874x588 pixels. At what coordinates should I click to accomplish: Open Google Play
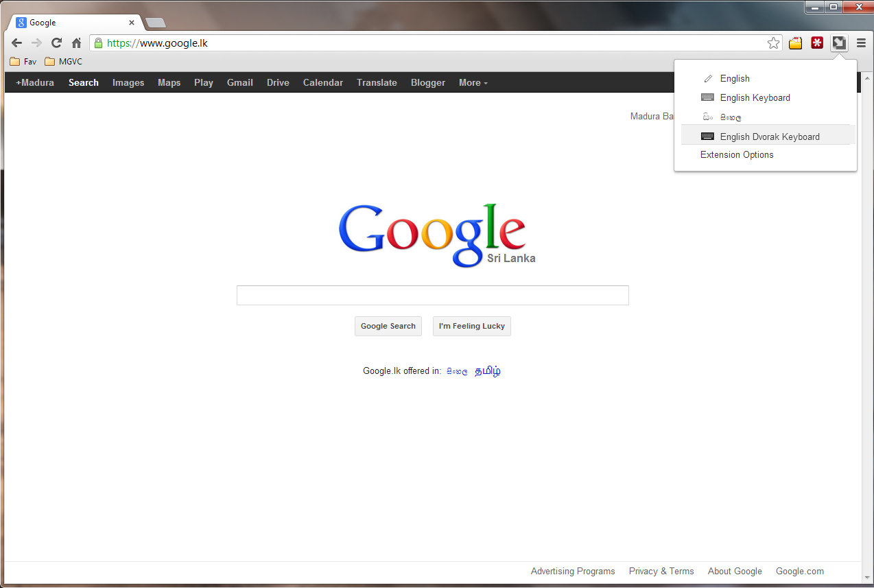click(204, 82)
